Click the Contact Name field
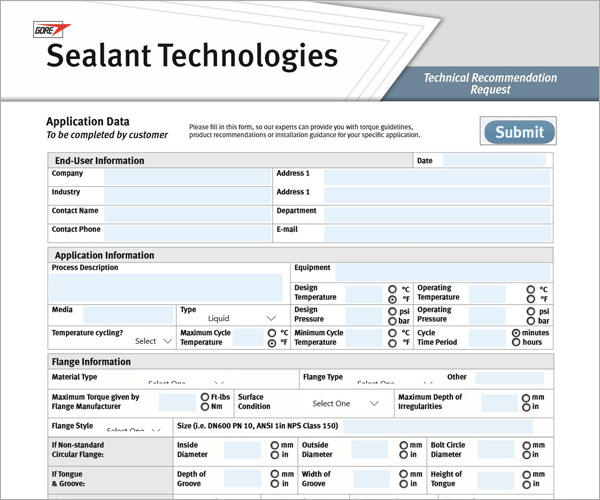The image size is (600, 500). (x=188, y=215)
